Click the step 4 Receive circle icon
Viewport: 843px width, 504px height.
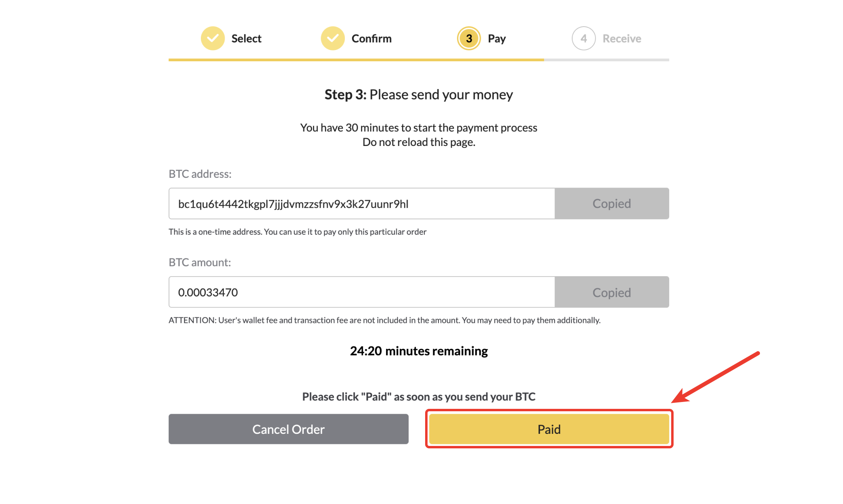(x=583, y=38)
